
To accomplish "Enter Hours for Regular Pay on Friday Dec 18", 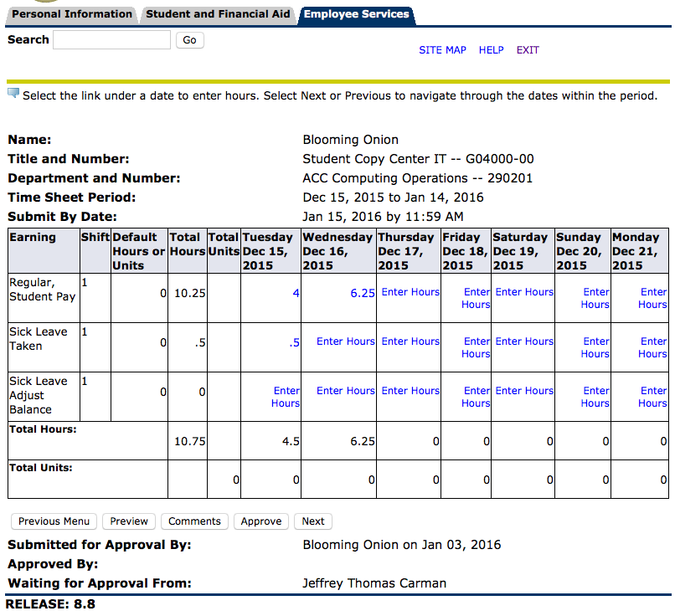I will pos(476,298).
